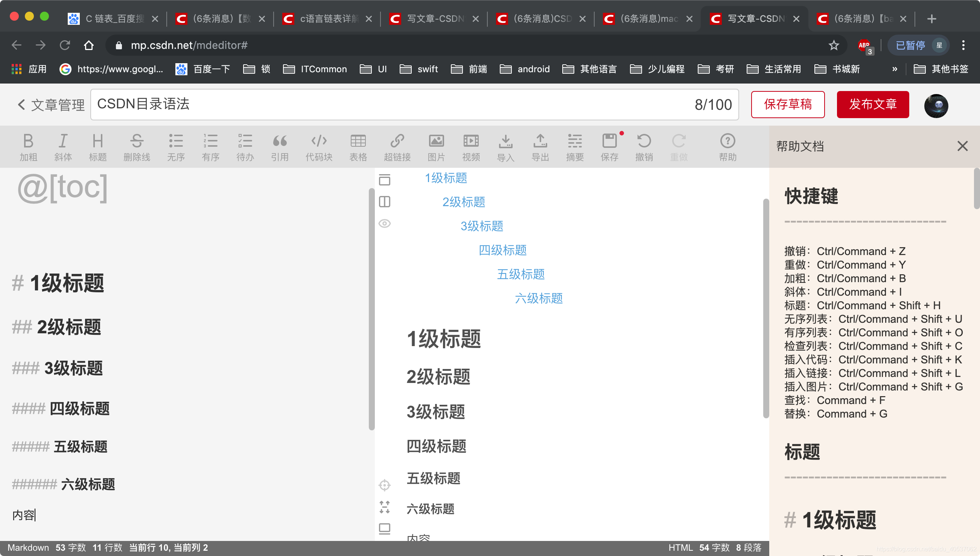Expand the 二级标题 in the outline panel
Screen dimensions: 980x556
click(x=464, y=202)
